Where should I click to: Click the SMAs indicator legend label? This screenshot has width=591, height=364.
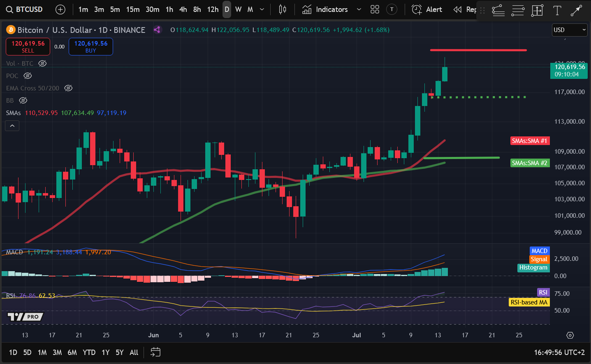tap(13, 113)
